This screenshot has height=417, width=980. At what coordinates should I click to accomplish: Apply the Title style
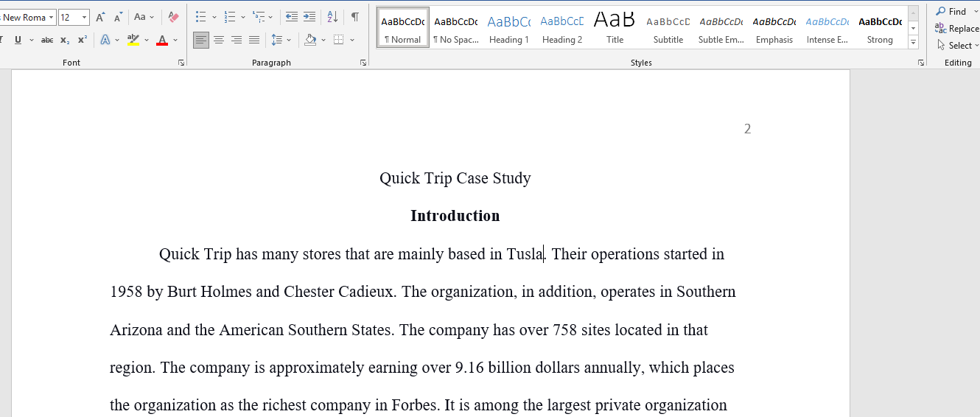pos(615,28)
